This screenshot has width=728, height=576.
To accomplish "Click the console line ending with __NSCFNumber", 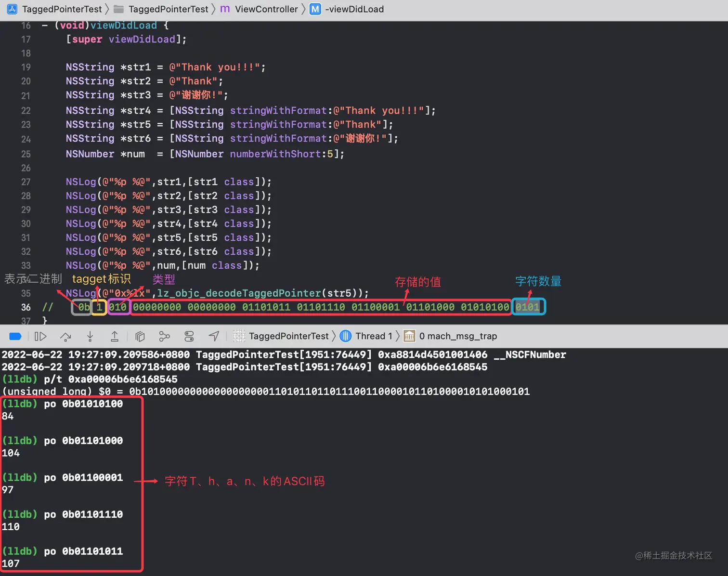I will click(x=284, y=355).
